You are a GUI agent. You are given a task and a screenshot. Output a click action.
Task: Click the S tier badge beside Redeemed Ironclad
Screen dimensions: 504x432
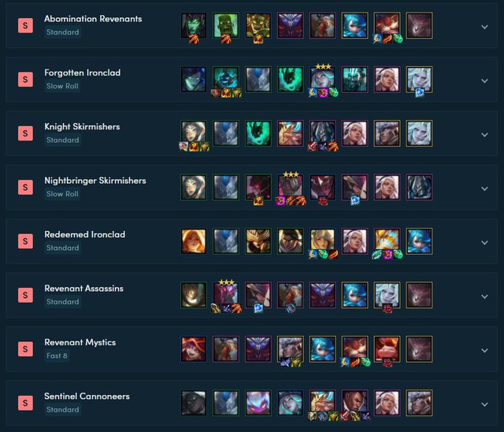[x=25, y=241]
